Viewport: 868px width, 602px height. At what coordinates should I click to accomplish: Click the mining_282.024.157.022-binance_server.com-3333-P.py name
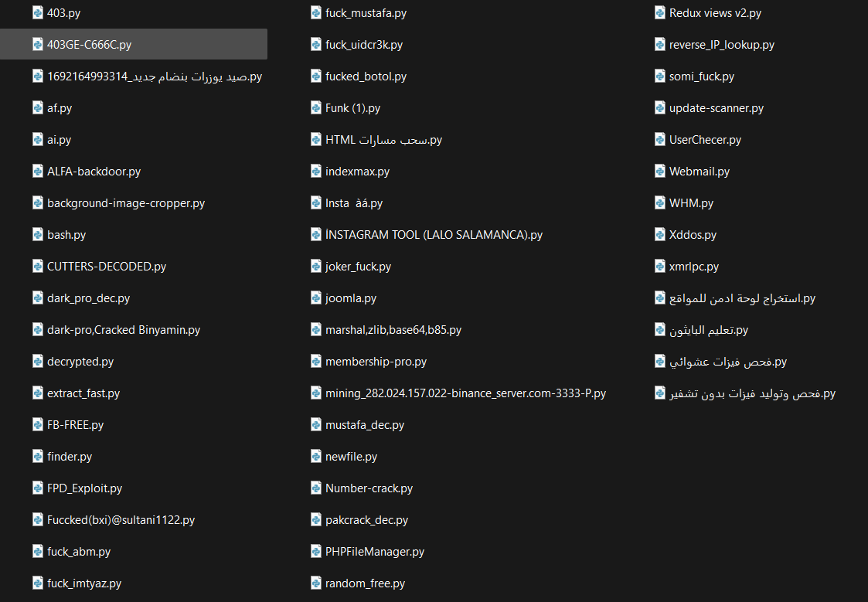pyautogui.click(x=465, y=393)
